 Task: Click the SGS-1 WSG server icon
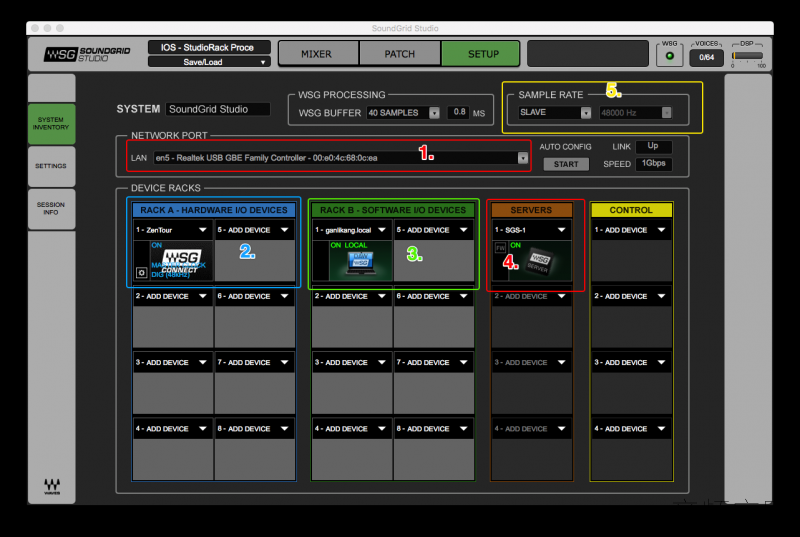pos(539,261)
